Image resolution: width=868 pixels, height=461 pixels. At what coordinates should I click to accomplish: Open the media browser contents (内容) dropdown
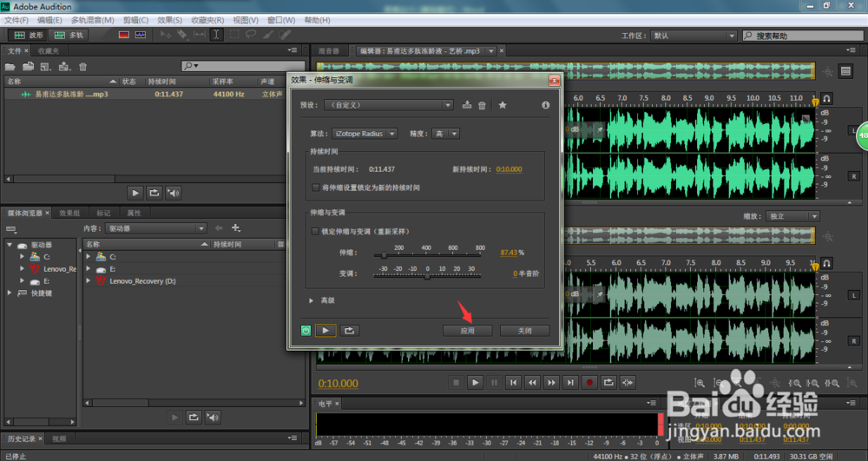coord(156,228)
